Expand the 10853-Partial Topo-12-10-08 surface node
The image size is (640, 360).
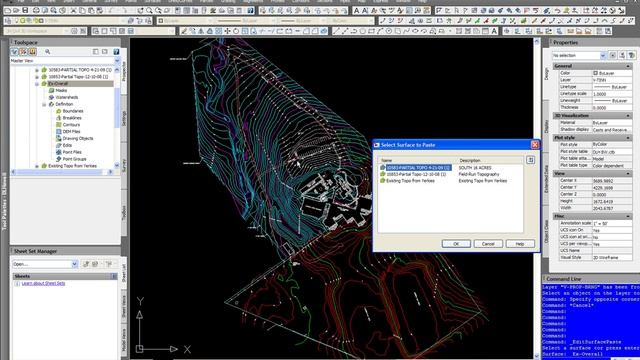[x=37, y=77]
